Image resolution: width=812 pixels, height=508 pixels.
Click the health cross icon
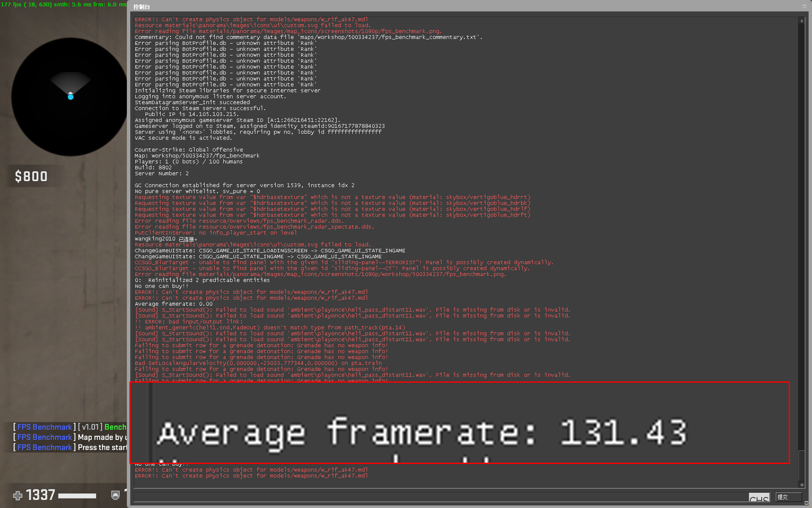(x=18, y=495)
